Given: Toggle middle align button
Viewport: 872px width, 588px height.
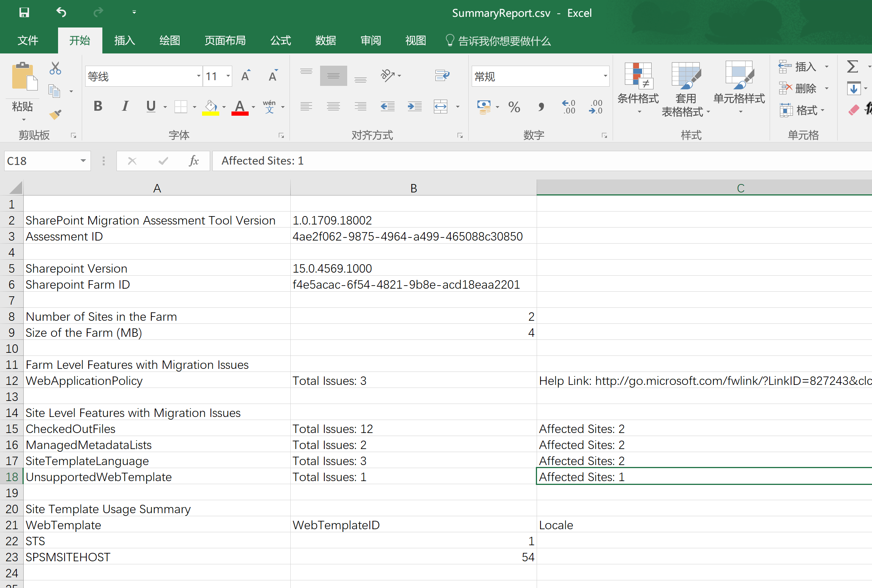Looking at the screenshot, I should (333, 76).
